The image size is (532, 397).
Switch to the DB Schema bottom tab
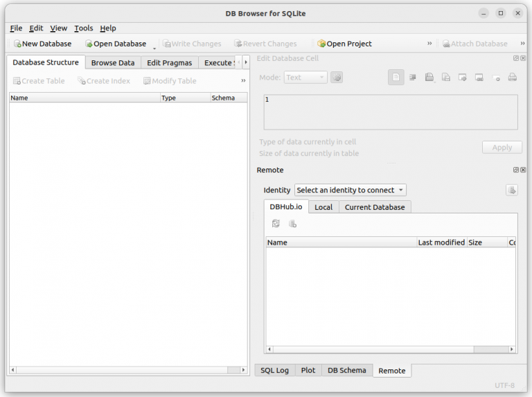point(347,370)
